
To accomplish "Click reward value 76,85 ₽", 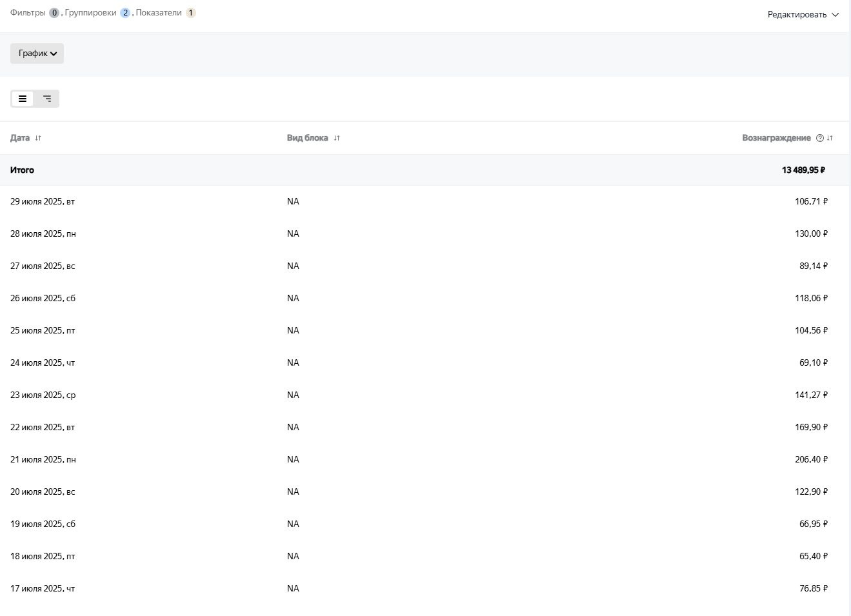I will (x=814, y=588).
